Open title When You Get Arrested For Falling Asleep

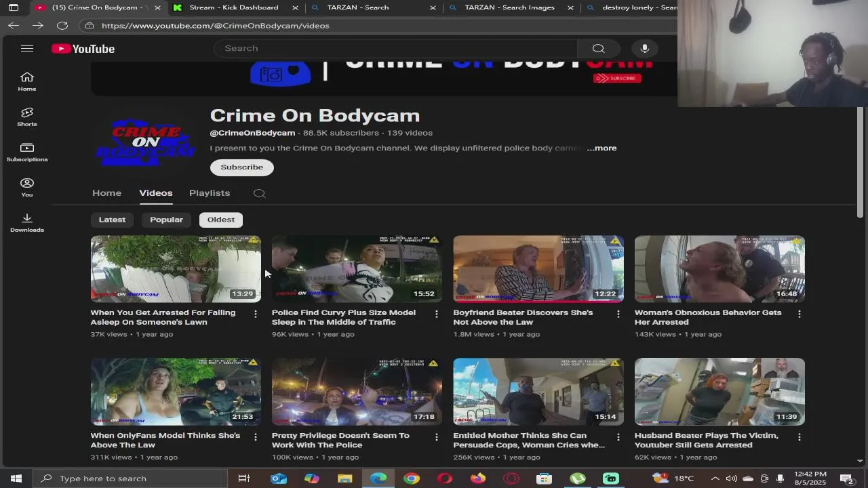coord(163,317)
